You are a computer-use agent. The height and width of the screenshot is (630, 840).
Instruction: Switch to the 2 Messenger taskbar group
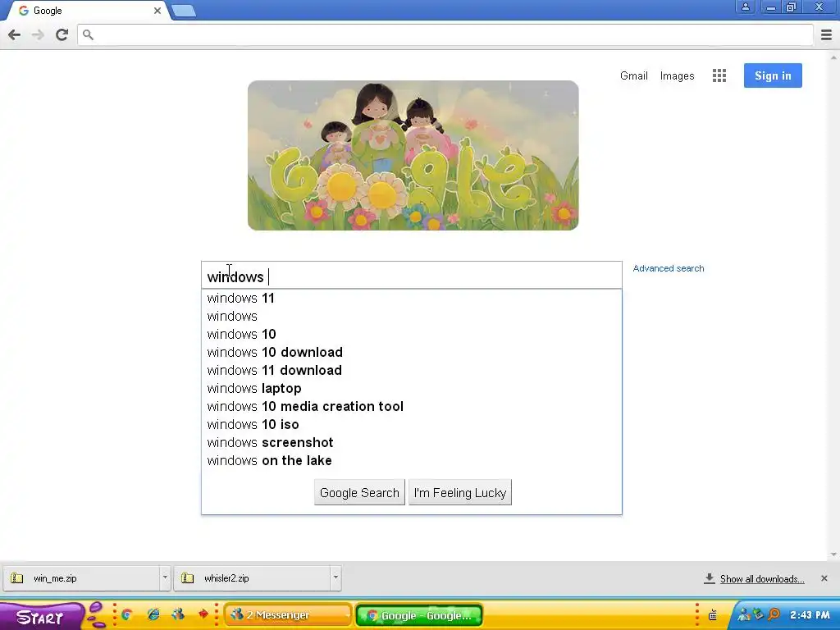288,615
